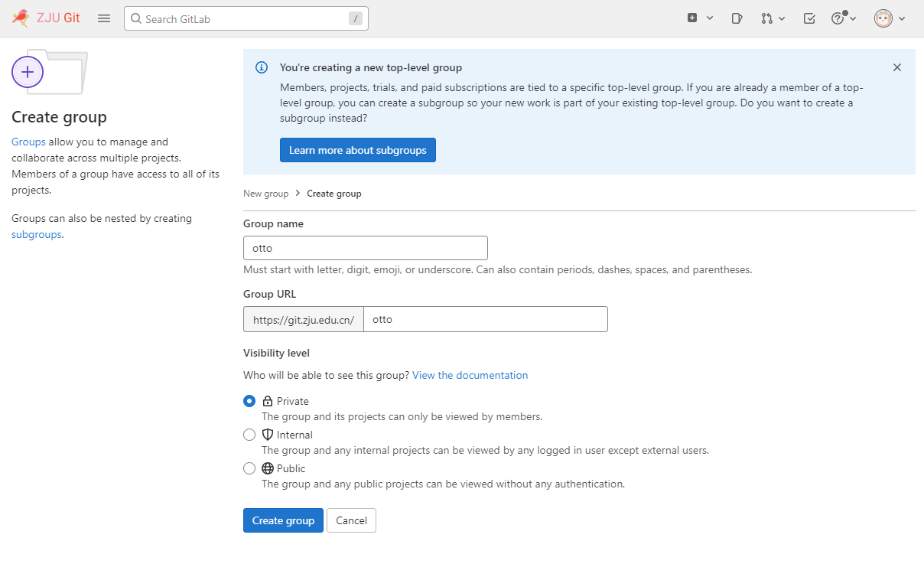Open the hamburger navigation menu
The image size is (924, 577).
tap(104, 18)
